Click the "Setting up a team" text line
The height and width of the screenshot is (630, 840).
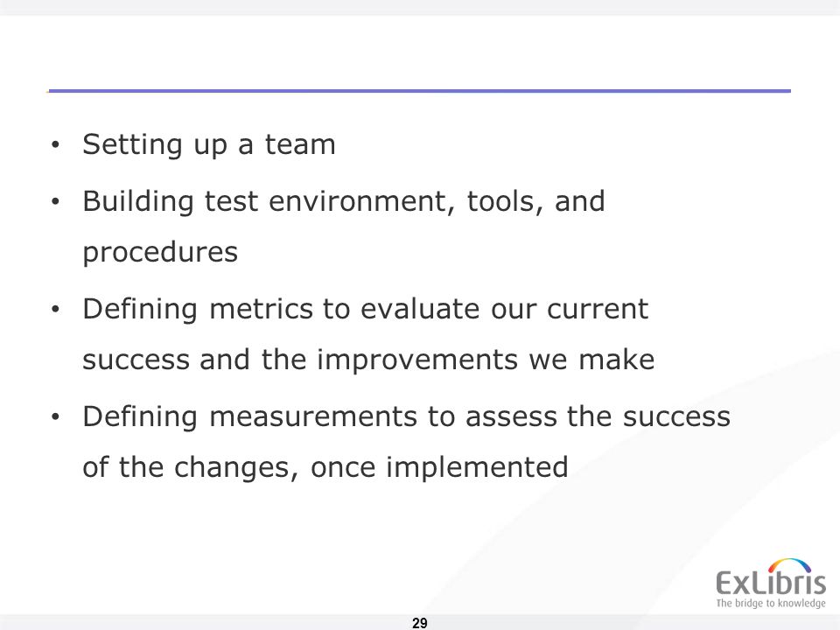coord(209,144)
